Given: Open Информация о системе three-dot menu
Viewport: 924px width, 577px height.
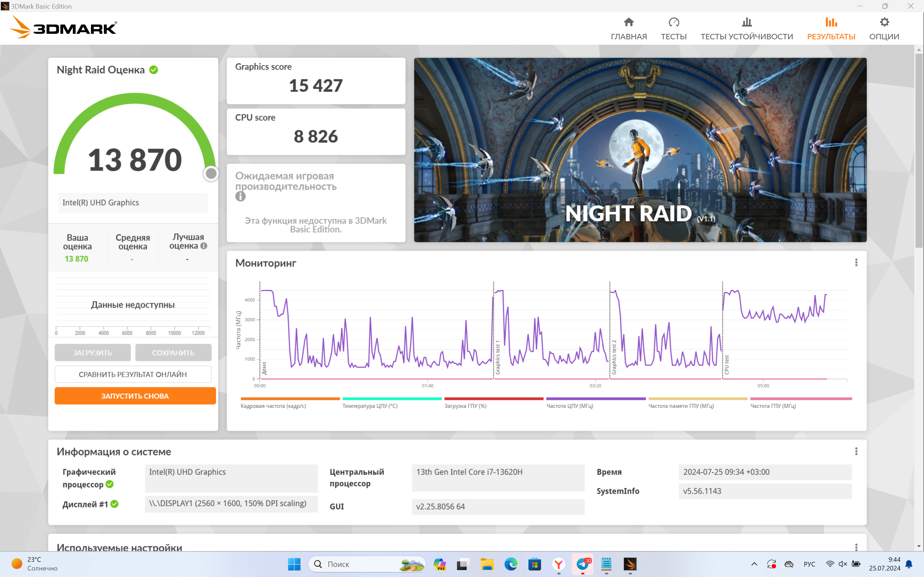Looking at the screenshot, I should [x=856, y=452].
